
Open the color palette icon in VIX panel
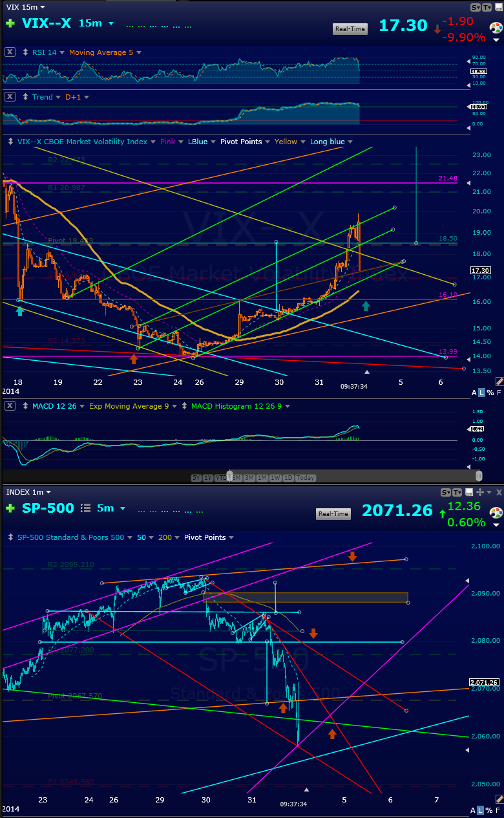coord(496,28)
